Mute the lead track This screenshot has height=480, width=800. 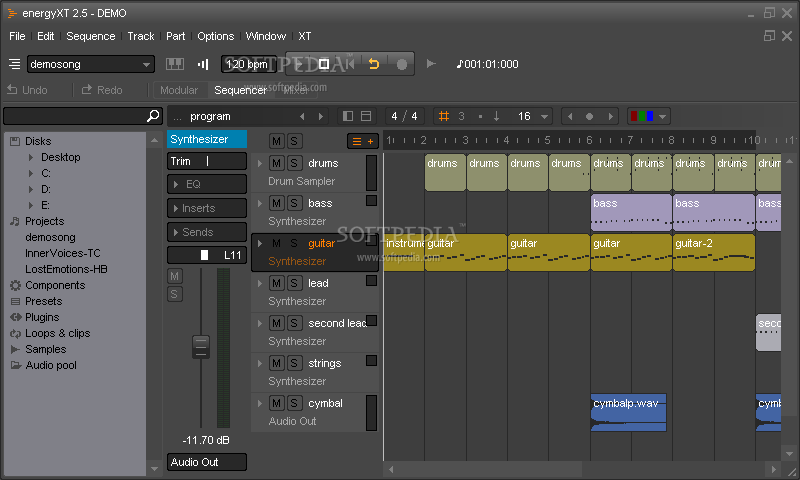click(x=276, y=283)
